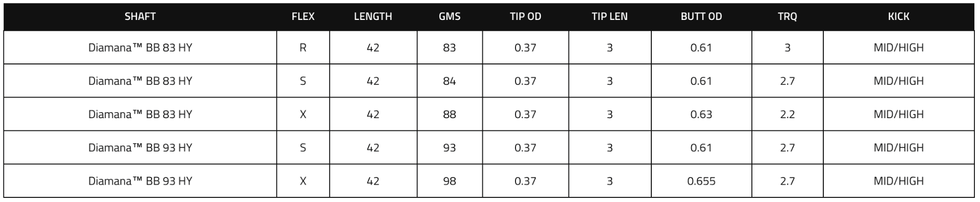Click the LENGTH column header
Screen dimensions: 980x202
373,16
